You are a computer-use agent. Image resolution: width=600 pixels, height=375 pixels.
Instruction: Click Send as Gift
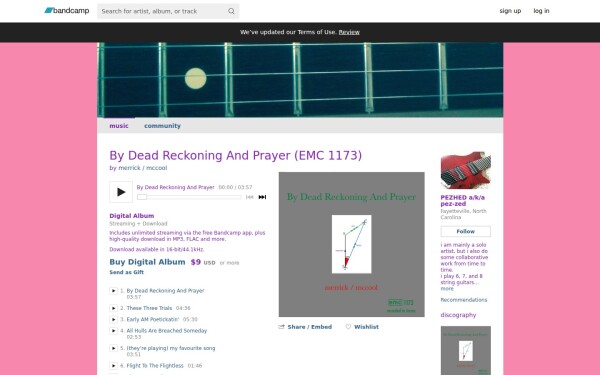[x=127, y=272]
